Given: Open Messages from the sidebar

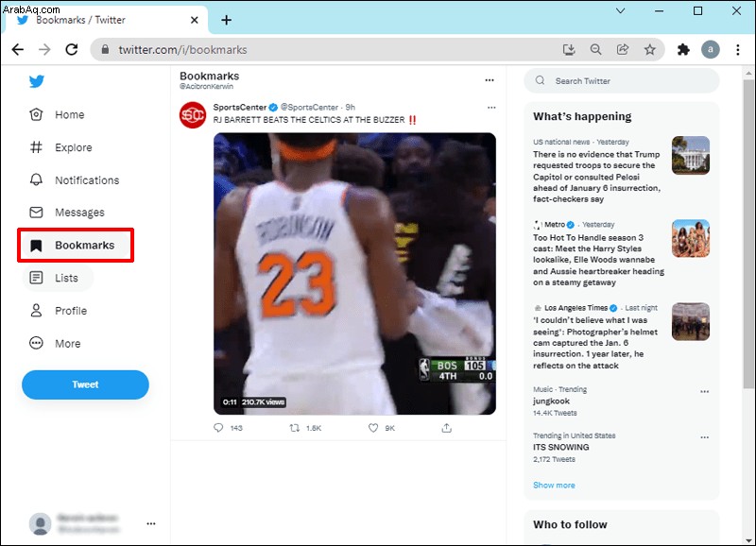Looking at the screenshot, I should tap(79, 213).
